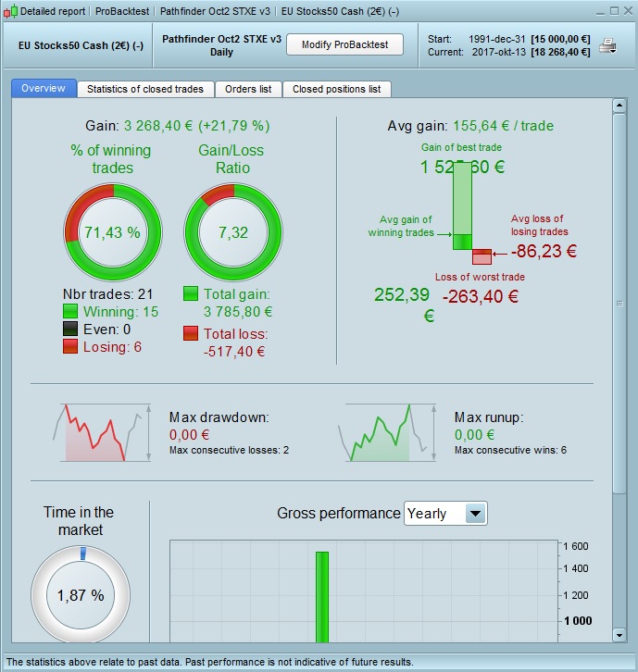Click the Gain/Loss Ratio donut chart
Image resolution: width=638 pixels, height=672 pixels.
pyautogui.click(x=233, y=232)
